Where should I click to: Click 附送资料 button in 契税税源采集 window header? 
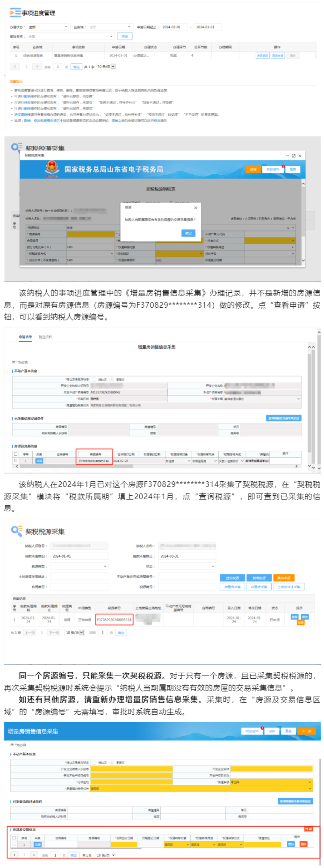click(x=273, y=170)
